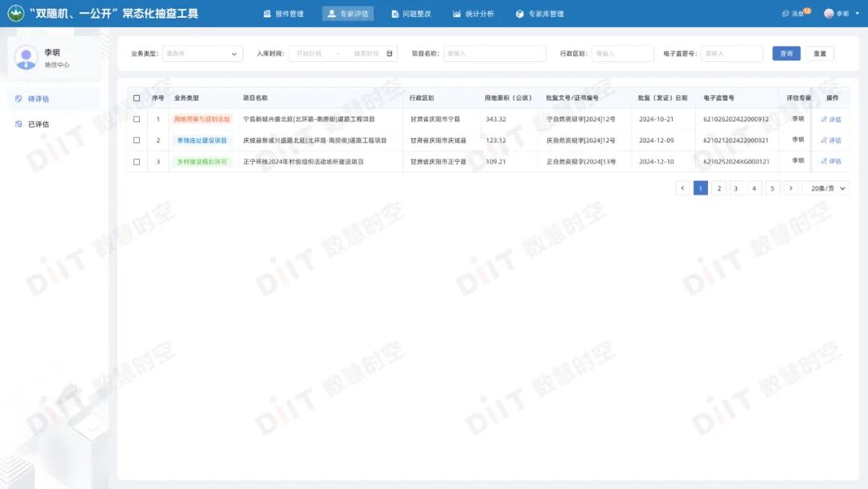Focus the 行政区划 input field
This screenshot has width=868, height=489.
pos(623,54)
